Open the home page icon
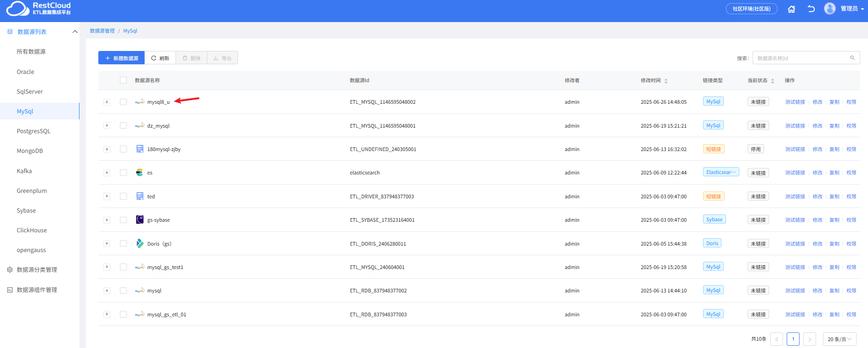This screenshot has height=348, width=868. 791,9
